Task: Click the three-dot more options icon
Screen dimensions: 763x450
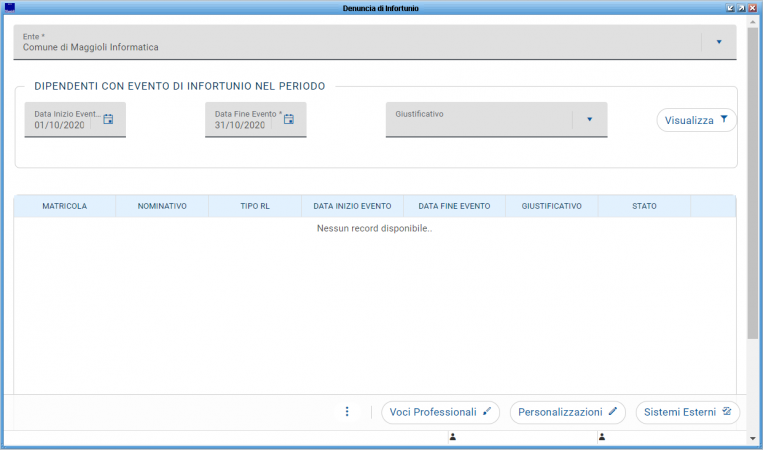Action: pos(347,412)
